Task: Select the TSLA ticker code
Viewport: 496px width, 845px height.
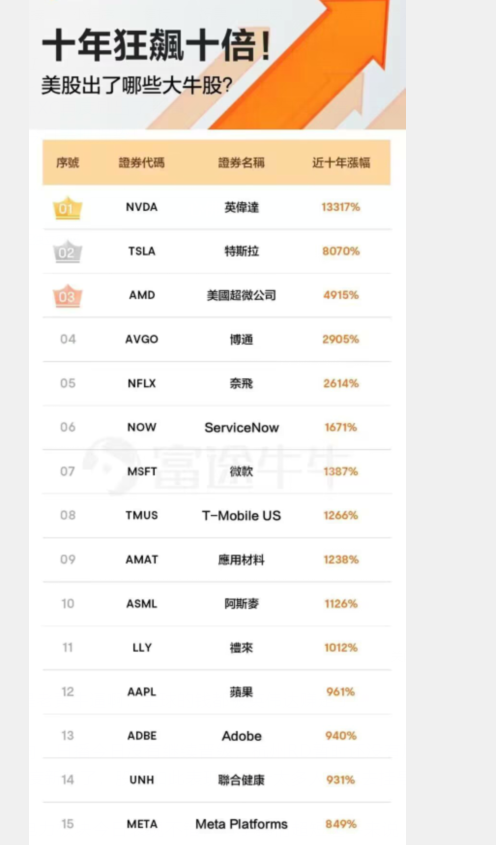Action: point(142,252)
